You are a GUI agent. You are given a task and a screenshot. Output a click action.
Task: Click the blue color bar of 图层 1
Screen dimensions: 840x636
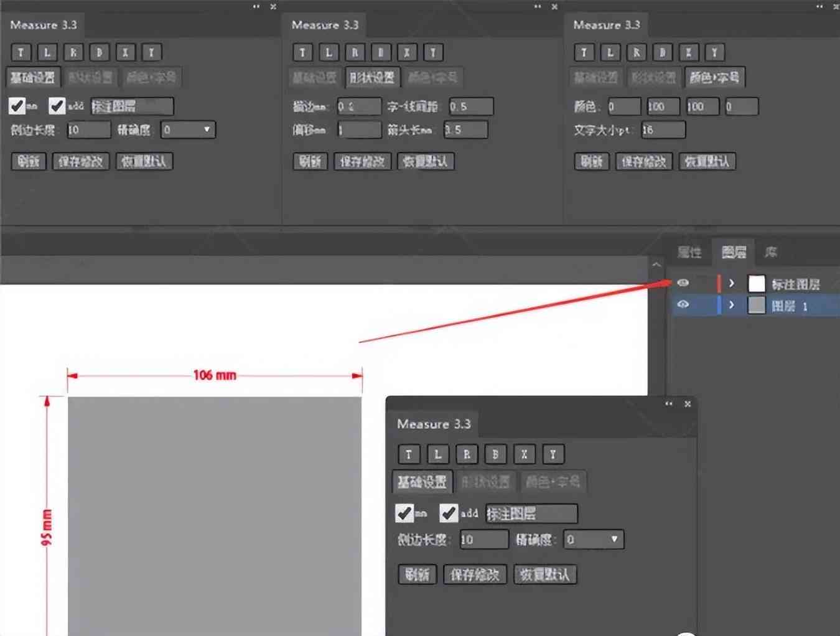719,305
